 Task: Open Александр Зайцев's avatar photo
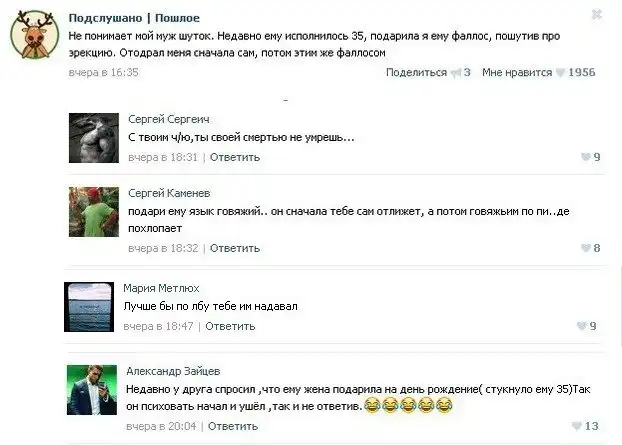[x=92, y=390]
